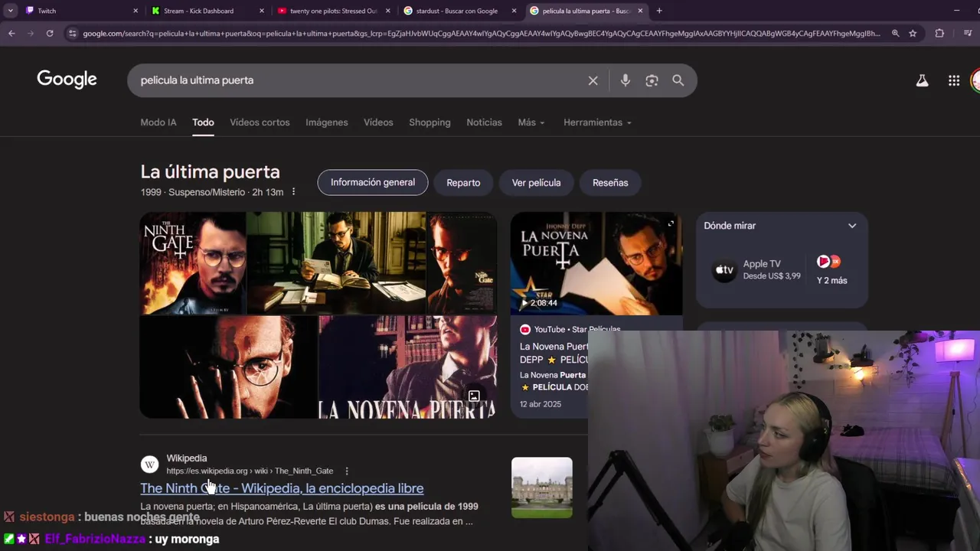Select the Reparto chip
980x551 pixels.
click(x=463, y=182)
